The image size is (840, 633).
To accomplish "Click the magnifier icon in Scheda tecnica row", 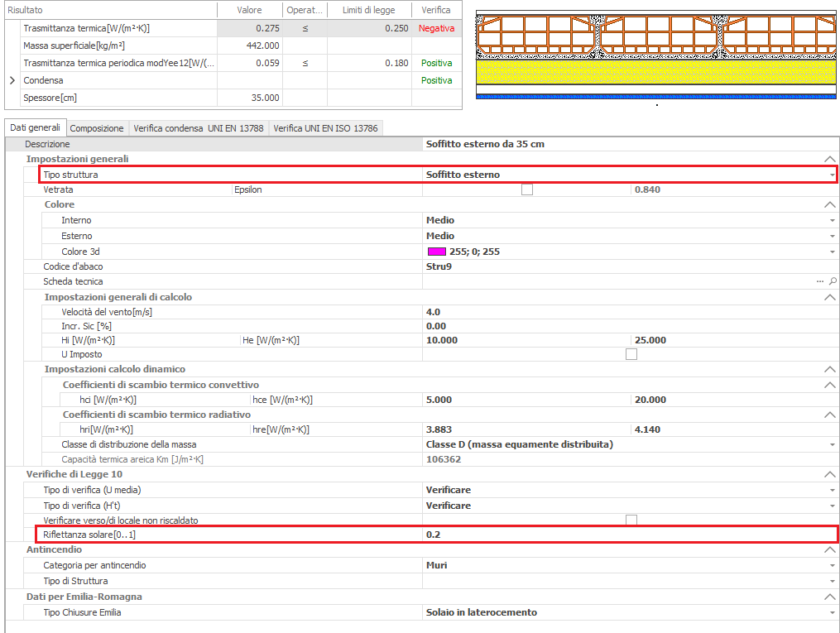I will [833, 282].
